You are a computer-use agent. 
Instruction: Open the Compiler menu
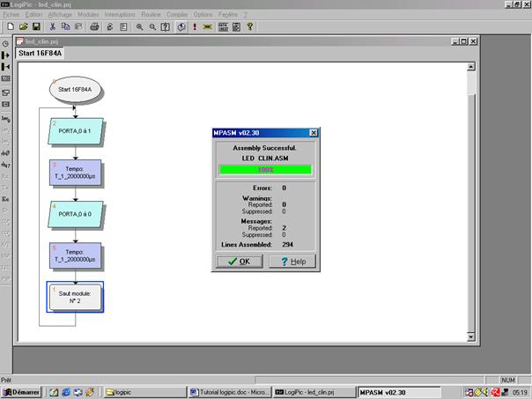point(177,15)
